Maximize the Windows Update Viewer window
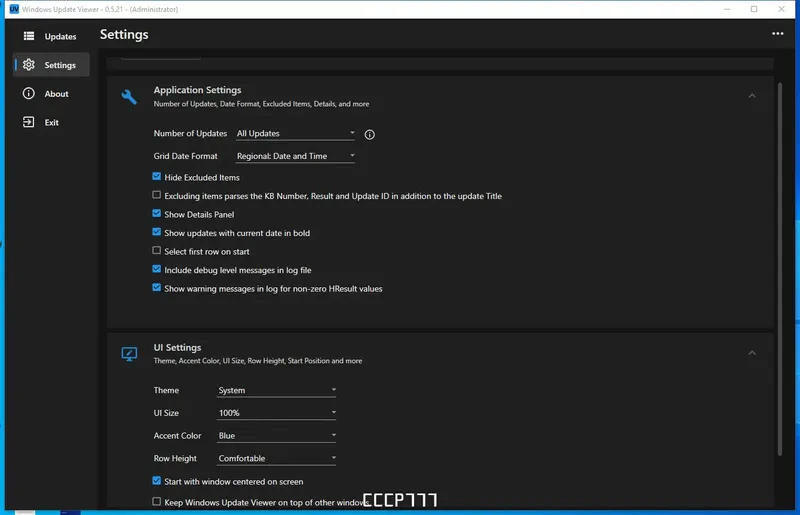 coord(754,9)
